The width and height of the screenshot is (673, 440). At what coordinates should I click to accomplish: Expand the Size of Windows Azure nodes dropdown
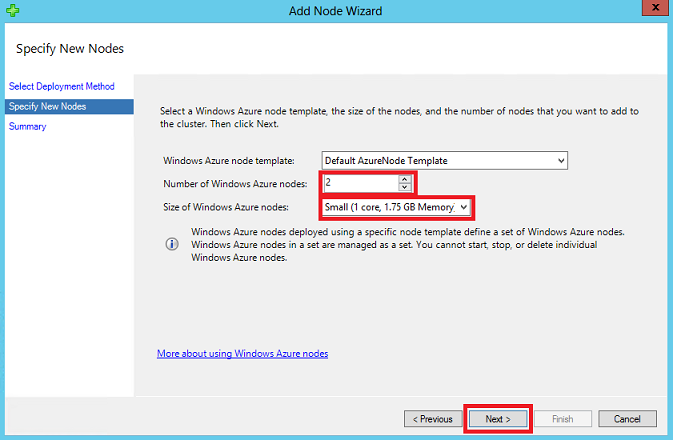[x=463, y=207]
